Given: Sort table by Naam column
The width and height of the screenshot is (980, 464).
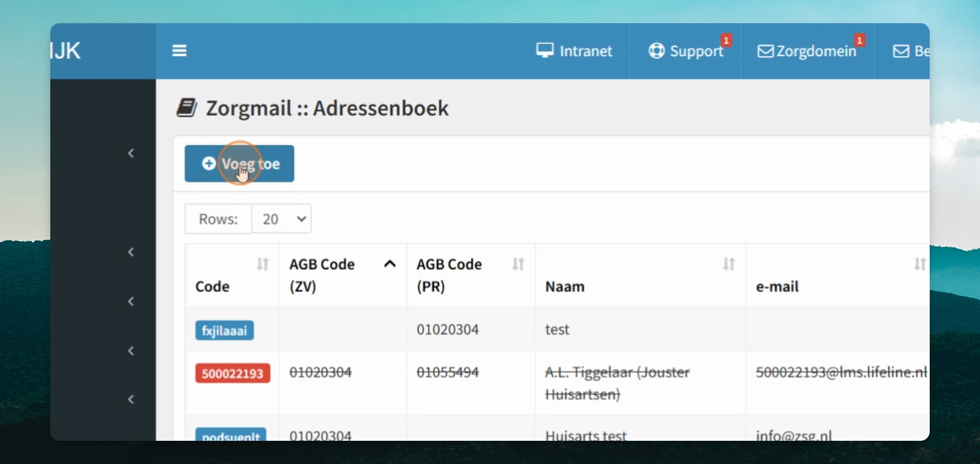Looking at the screenshot, I should click(729, 264).
